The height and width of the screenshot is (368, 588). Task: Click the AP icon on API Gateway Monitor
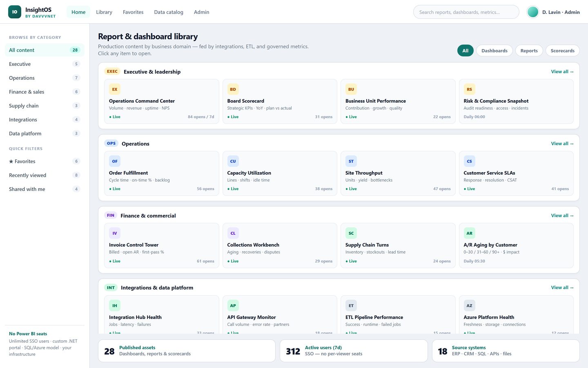(233, 305)
